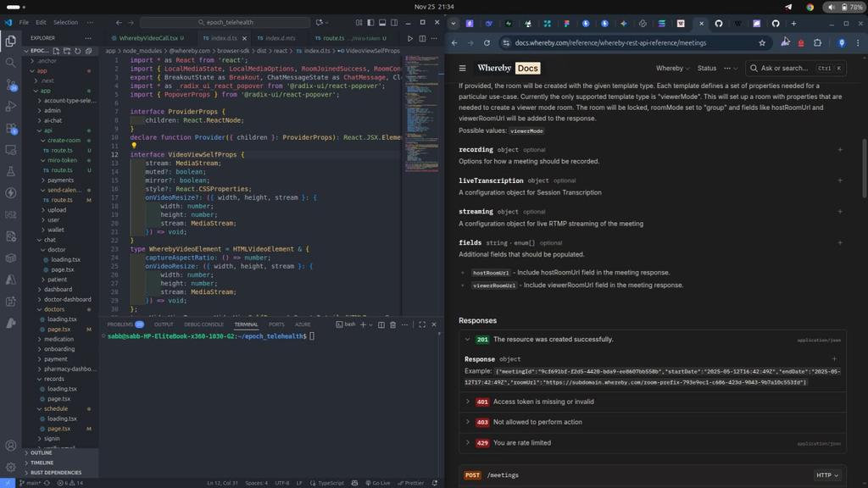The height and width of the screenshot is (488, 868).
Task: Open the Manage gear in the activity bar
Action: point(10,467)
